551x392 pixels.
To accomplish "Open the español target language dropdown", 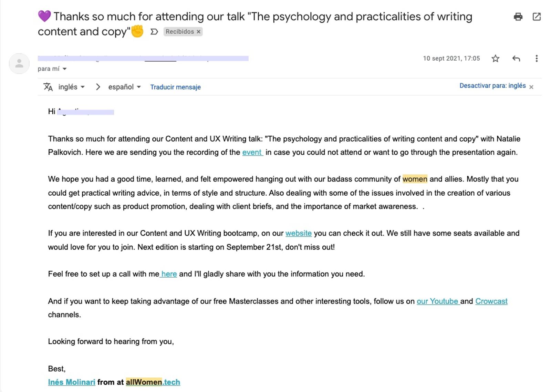I will point(124,87).
